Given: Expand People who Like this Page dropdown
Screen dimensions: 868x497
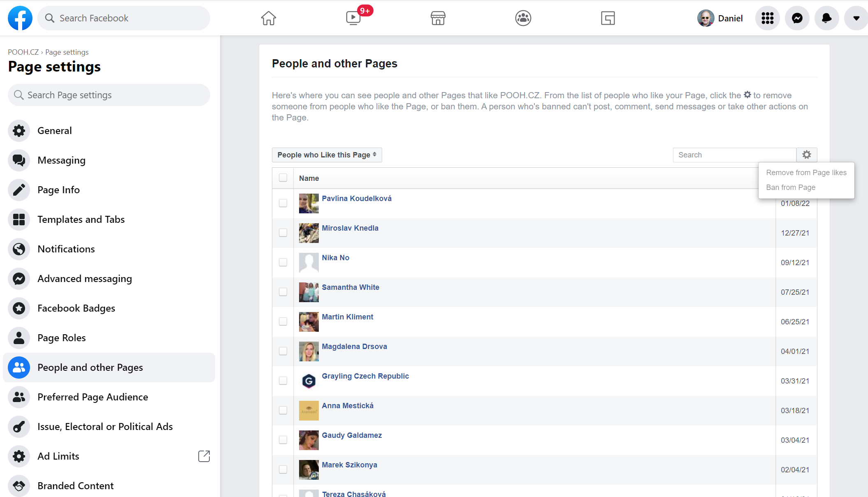Looking at the screenshot, I should 327,155.
